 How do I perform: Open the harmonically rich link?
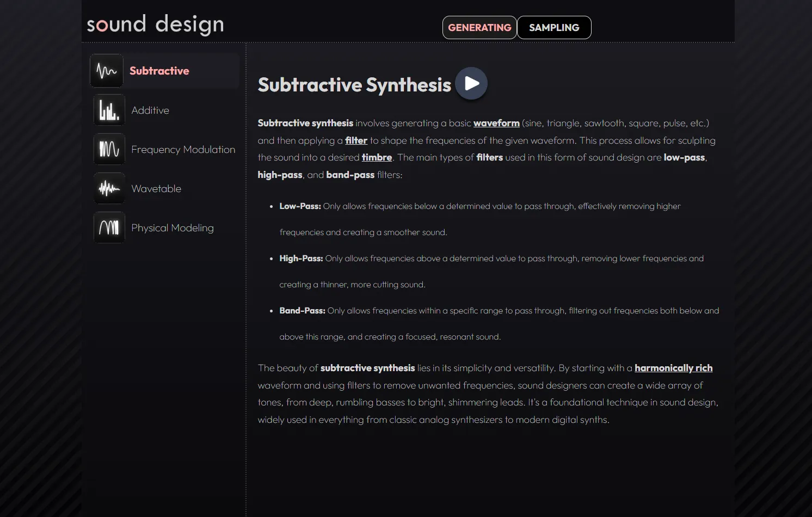point(673,368)
